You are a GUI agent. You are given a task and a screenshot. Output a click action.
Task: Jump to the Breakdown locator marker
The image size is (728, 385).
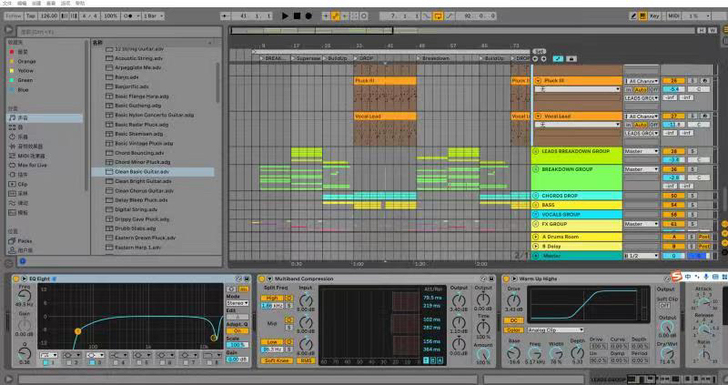[x=434, y=59]
